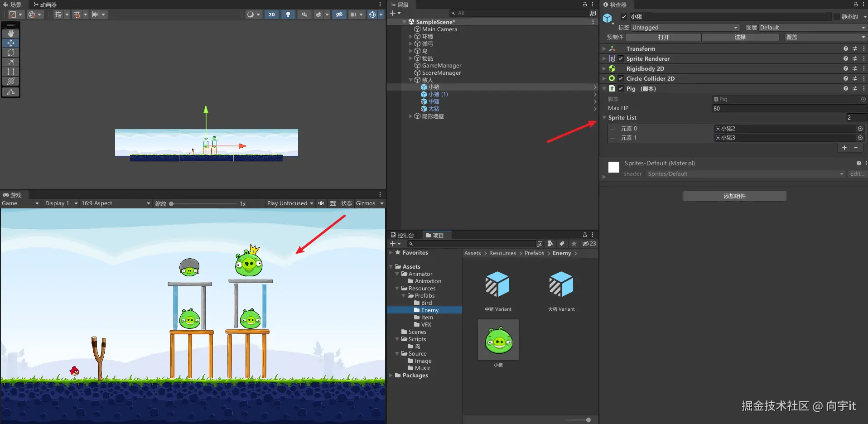Click the 选择 prefab button
Image resolution: width=868 pixels, height=424 pixels.
point(740,37)
